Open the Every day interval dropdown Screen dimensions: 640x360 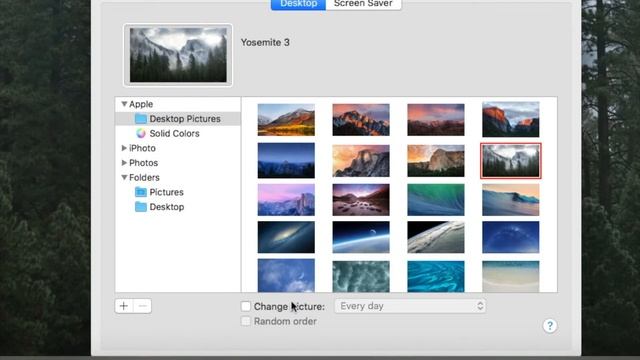pyautogui.click(x=410, y=306)
